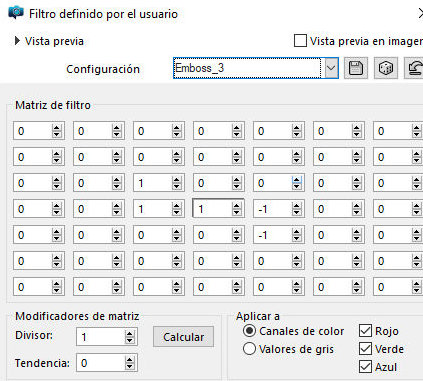The image size is (423, 381).
Task: Select the Canales de color radio option
Action: (249, 331)
